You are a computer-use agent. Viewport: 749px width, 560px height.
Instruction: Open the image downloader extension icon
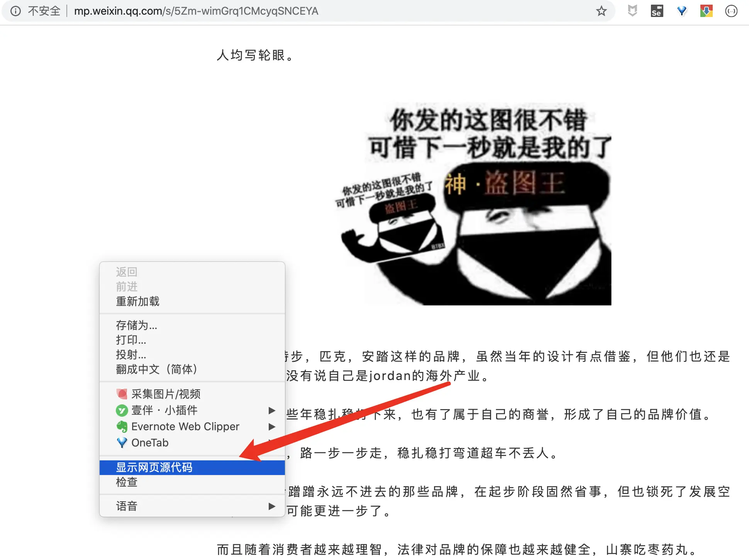point(706,11)
